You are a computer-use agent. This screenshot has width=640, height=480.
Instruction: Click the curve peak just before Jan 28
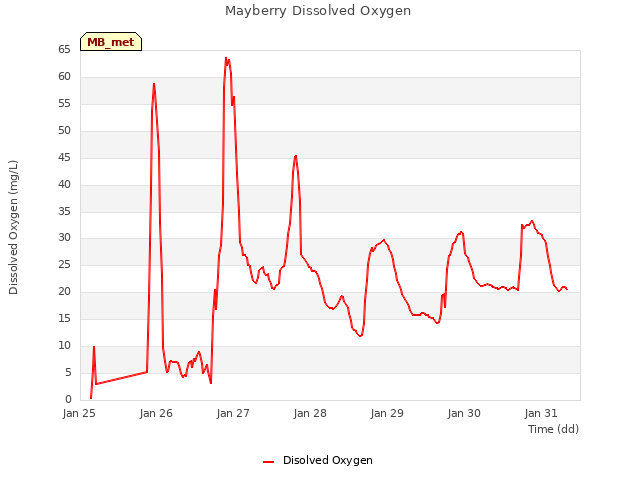coord(296,156)
